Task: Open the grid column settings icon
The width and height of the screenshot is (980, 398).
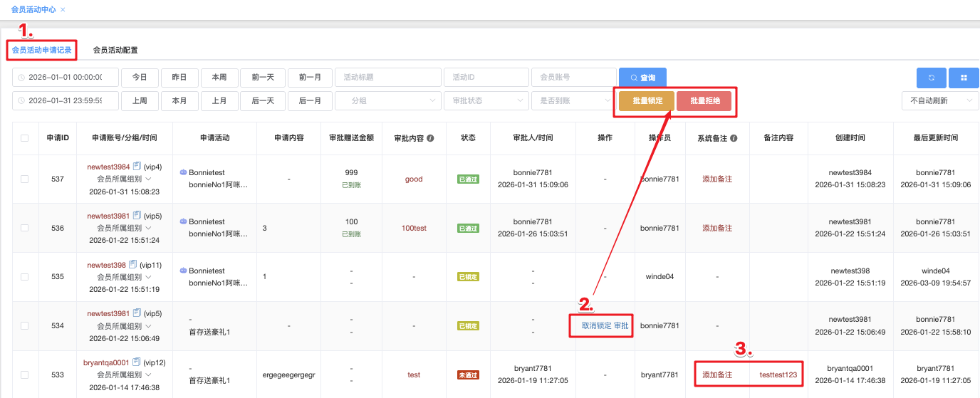Action: [964, 78]
